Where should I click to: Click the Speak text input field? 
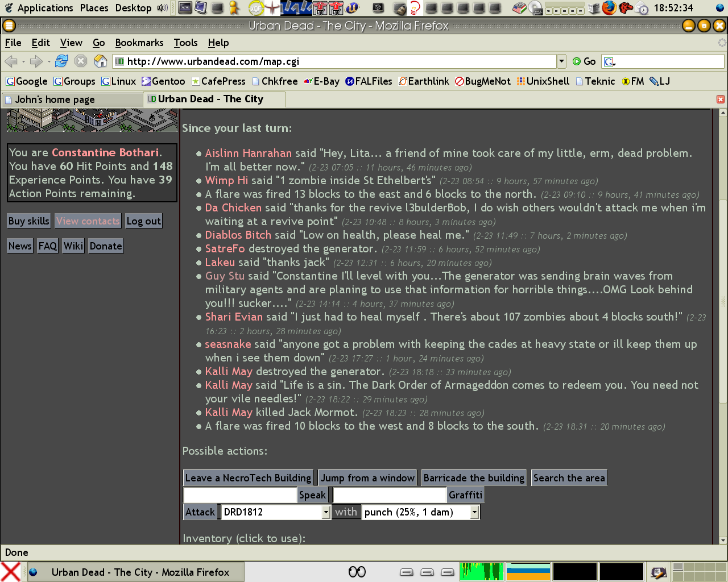(x=240, y=495)
